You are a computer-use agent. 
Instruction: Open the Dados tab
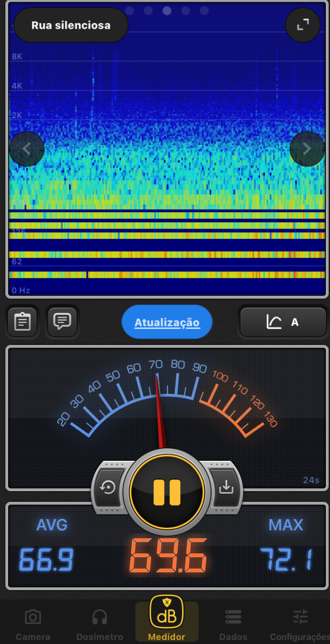click(x=233, y=624)
